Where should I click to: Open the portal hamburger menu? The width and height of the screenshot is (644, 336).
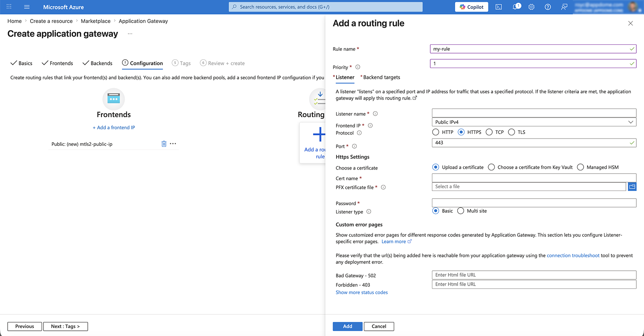[27, 7]
